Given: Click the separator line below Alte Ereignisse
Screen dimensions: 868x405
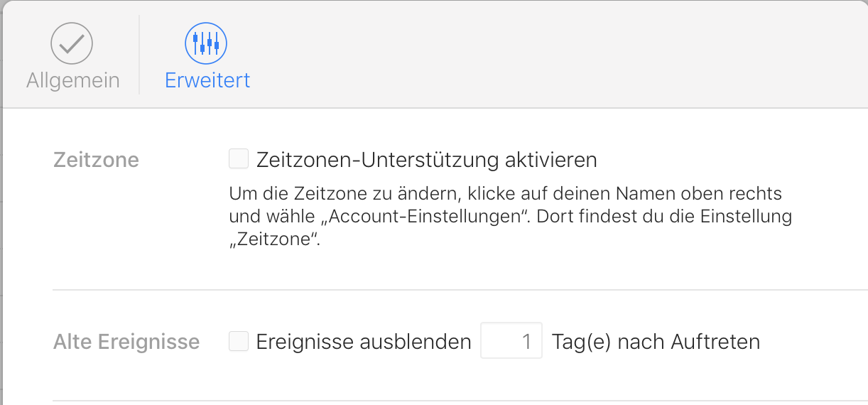Looking at the screenshot, I should tap(455, 401).
